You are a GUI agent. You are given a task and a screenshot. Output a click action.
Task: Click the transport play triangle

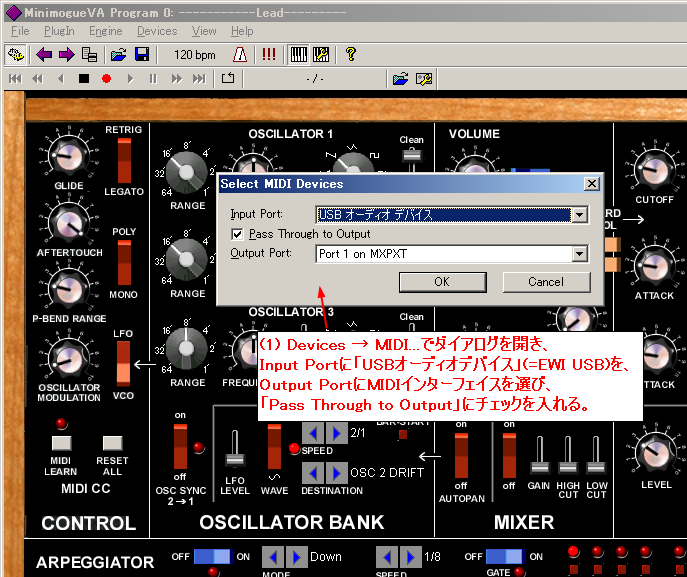click(x=130, y=79)
